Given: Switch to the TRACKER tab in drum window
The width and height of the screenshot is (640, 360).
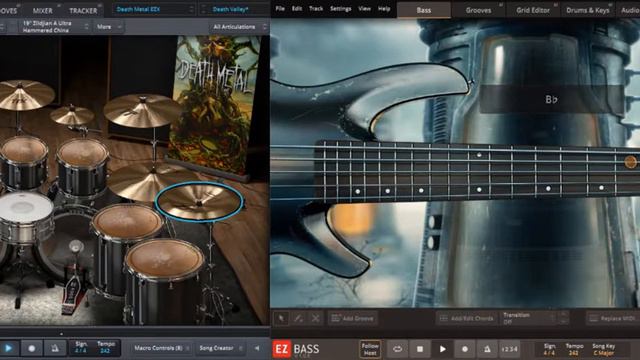Looking at the screenshot, I should pos(83,11).
